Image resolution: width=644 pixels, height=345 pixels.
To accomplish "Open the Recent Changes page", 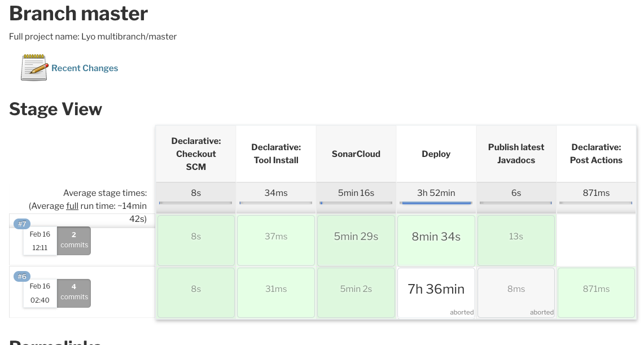I will (85, 68).
